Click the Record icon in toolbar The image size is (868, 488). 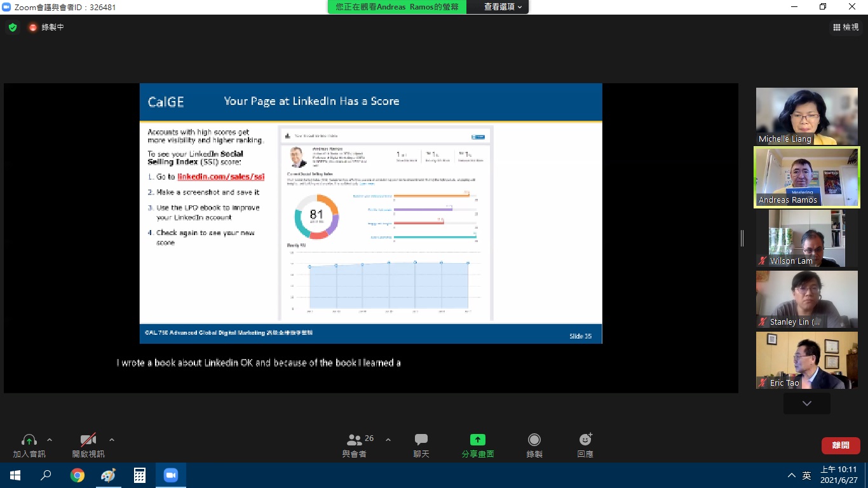pos(534,440)
